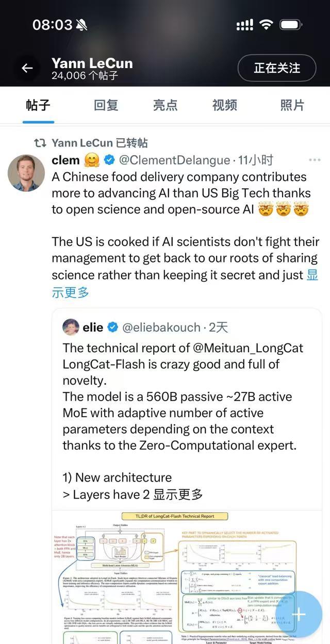The height and width of the screenshot is (644, 330).
Task: Open the @ClementDelangue handle link
Action: pos(174,160)
